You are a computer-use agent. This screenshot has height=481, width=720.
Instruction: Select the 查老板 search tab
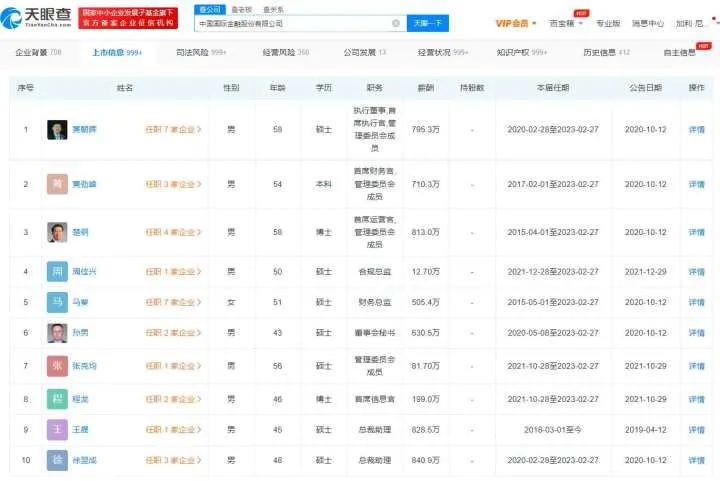coord(242,10)
